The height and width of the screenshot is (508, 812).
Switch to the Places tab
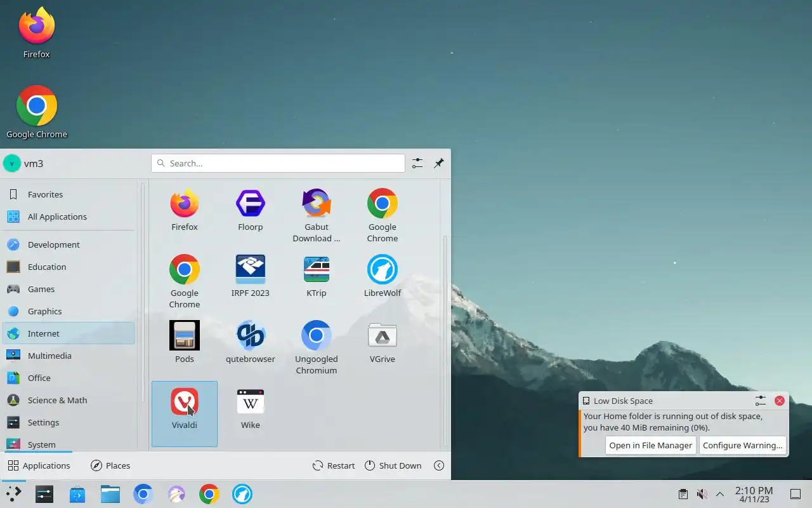coord(110,465)
